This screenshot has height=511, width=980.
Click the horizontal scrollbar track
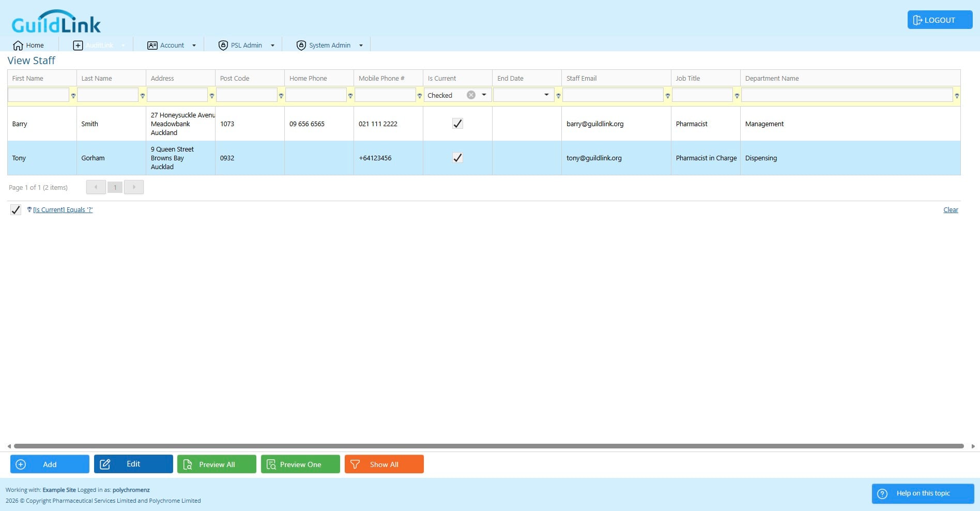[x=488, y=446]
